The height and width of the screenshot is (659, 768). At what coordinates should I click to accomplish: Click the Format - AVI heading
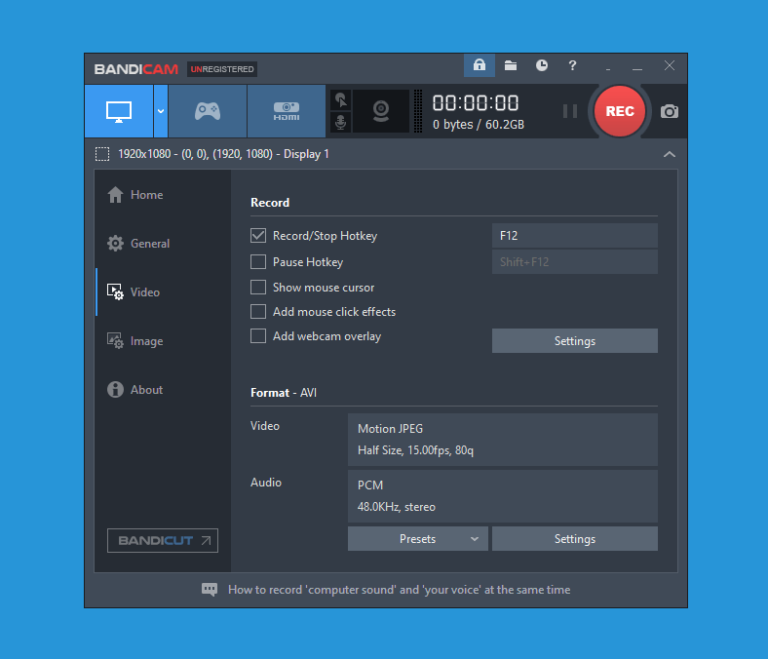point(284,392)
